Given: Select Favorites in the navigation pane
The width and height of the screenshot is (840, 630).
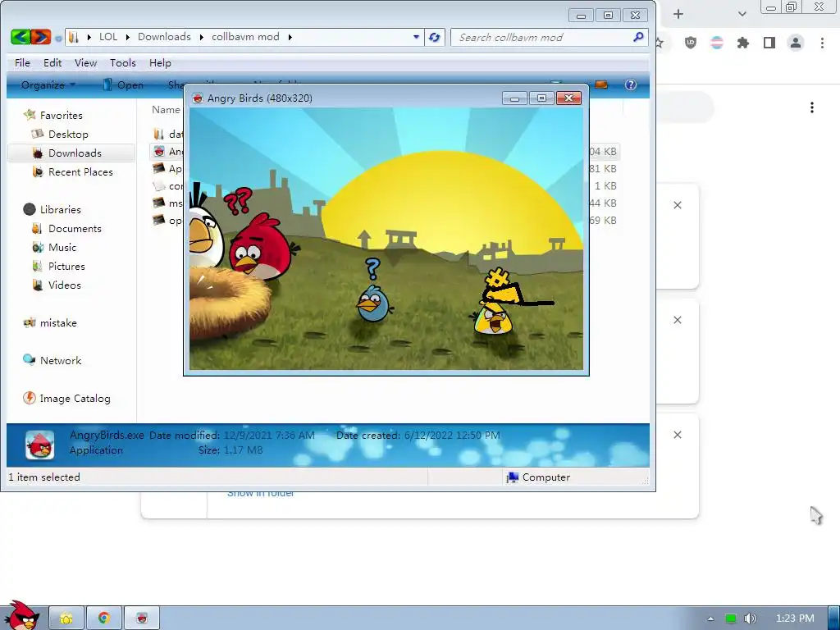Looking at the screenshot, I should coord(53,115).
